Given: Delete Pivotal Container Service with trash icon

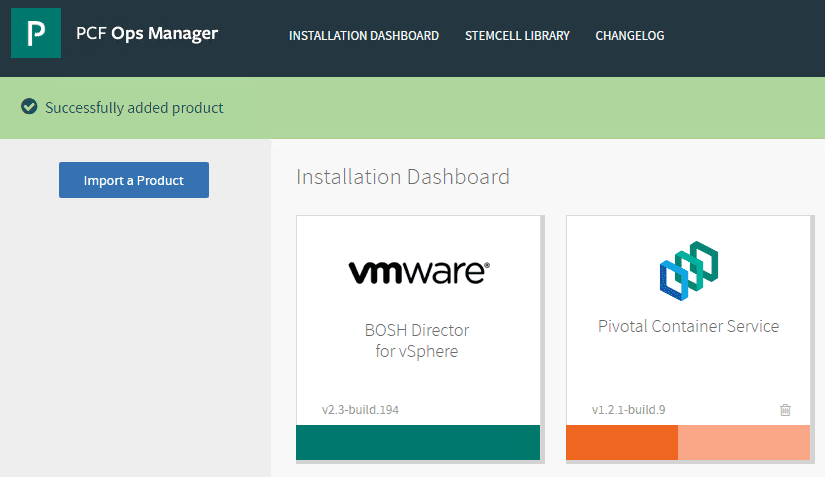Looking at the screenshot, I should [x=785, y=409].
